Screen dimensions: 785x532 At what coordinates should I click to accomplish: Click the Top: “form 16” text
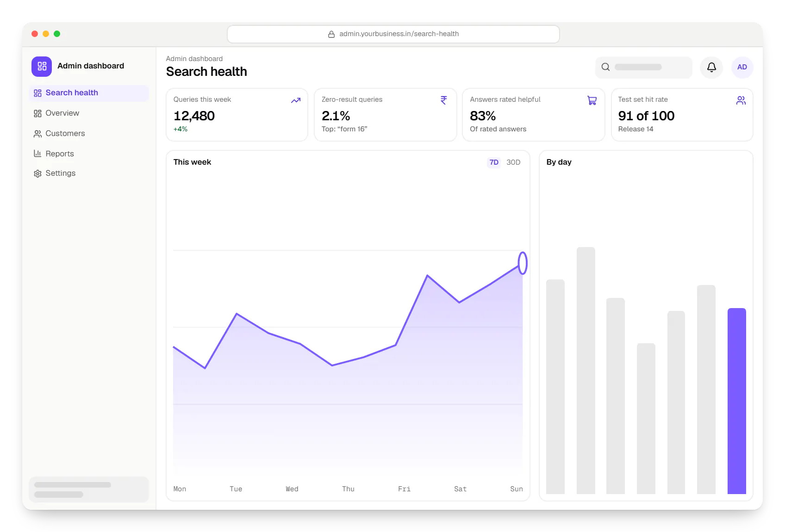pos(344,129)
